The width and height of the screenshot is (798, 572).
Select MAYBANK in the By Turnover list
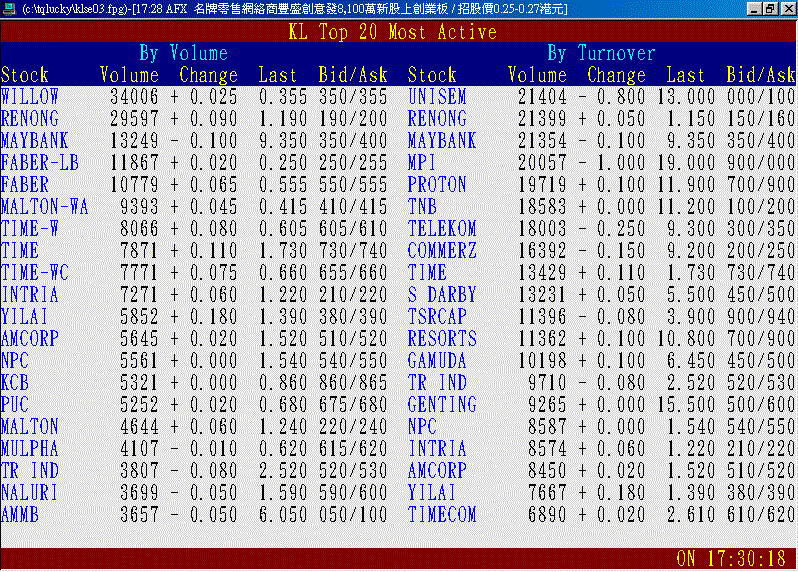442,140
